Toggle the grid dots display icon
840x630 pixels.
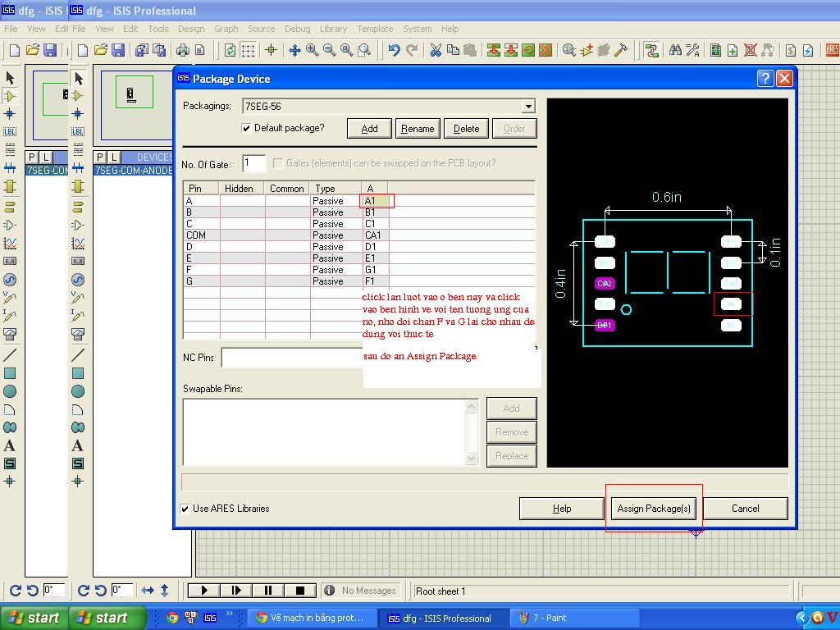coord(247,50)
